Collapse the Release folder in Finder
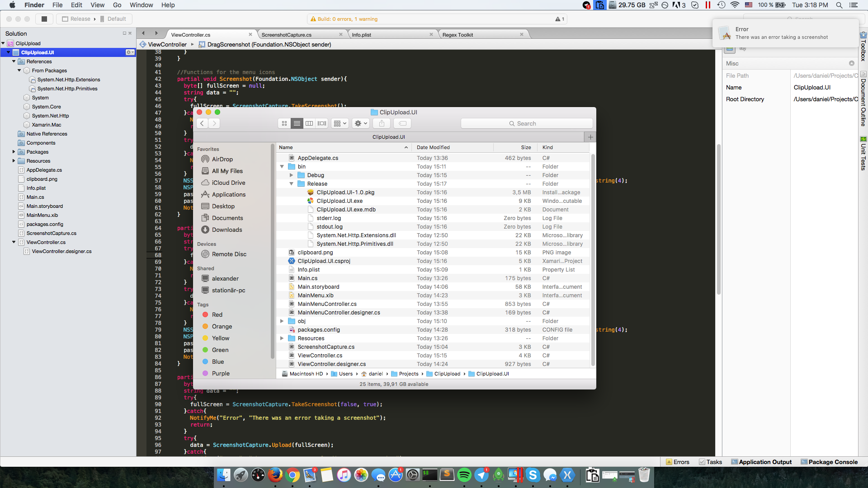This screenshot has height=488, width=868. coord(292,184)
